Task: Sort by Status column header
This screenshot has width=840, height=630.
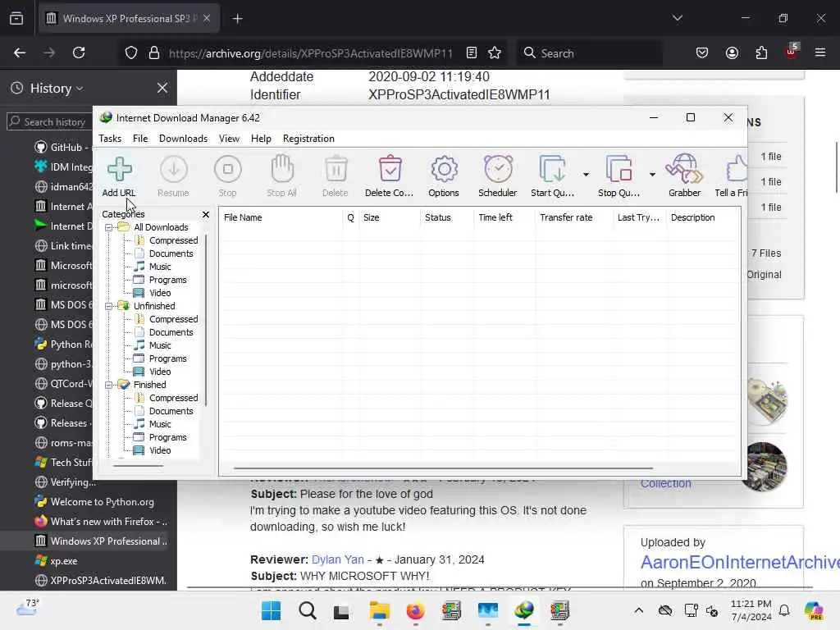Action: point(447,217)
